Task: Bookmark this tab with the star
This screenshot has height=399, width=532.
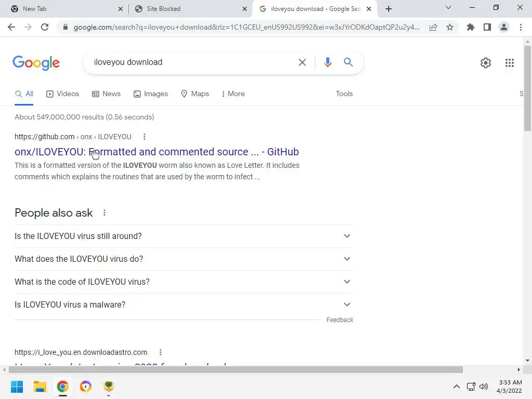Action: (x=450, y=27)
